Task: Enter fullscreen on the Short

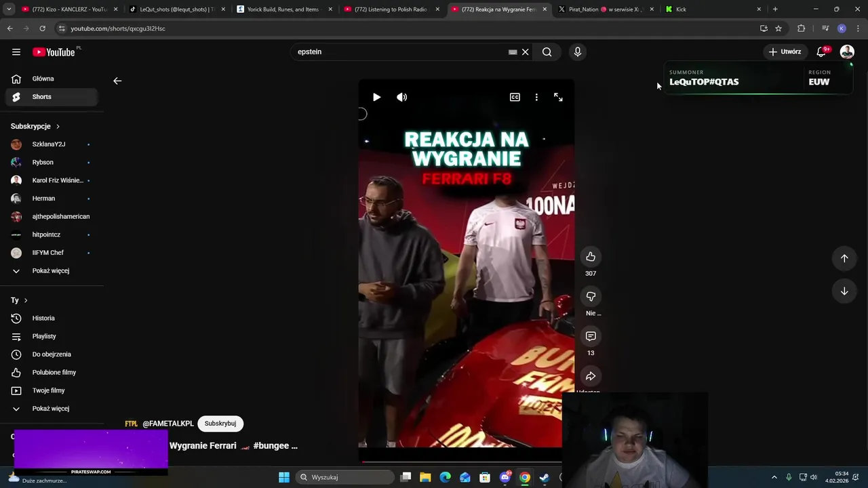Action: pos(558,97)
